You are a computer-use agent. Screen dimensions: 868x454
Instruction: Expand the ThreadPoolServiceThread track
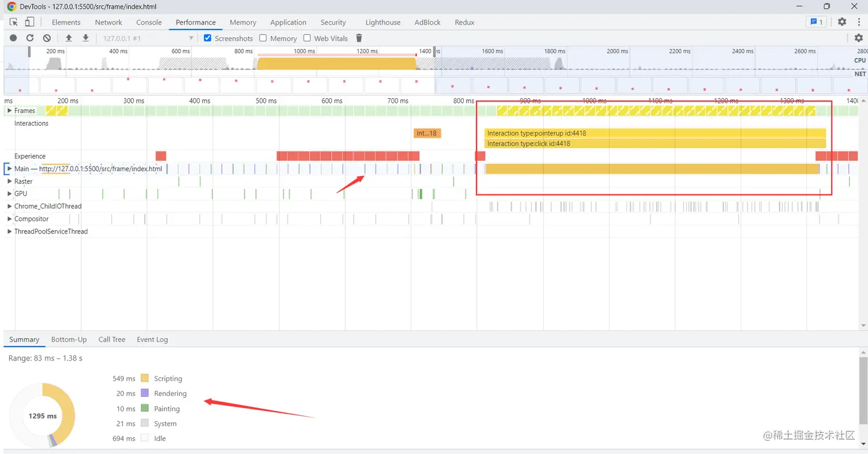[x=9, y=231]
